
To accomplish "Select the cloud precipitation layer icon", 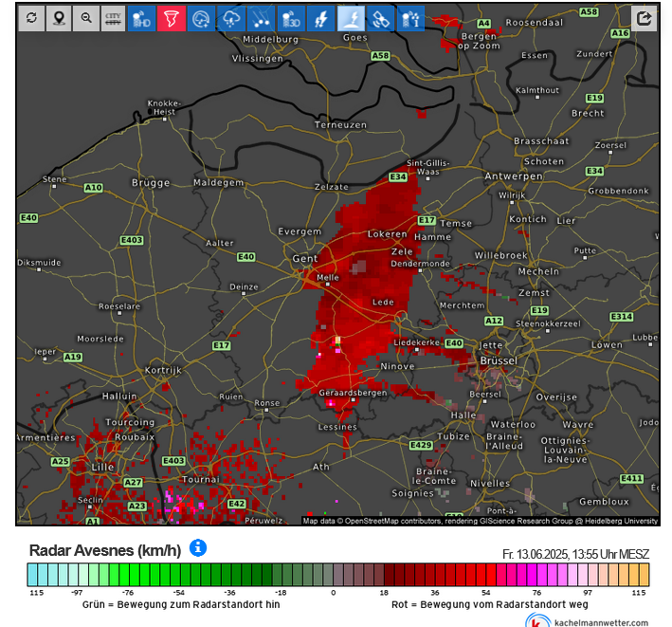I will click(x=230, y=18).
